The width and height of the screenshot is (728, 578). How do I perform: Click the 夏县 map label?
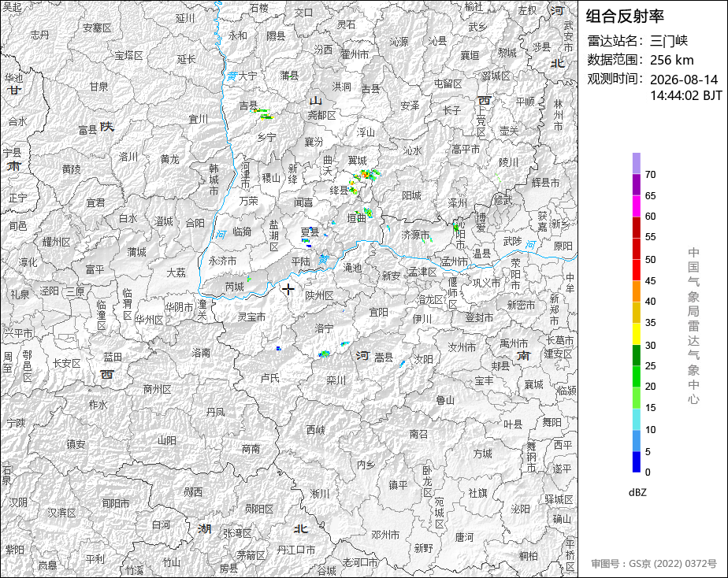tap(310, 232)
